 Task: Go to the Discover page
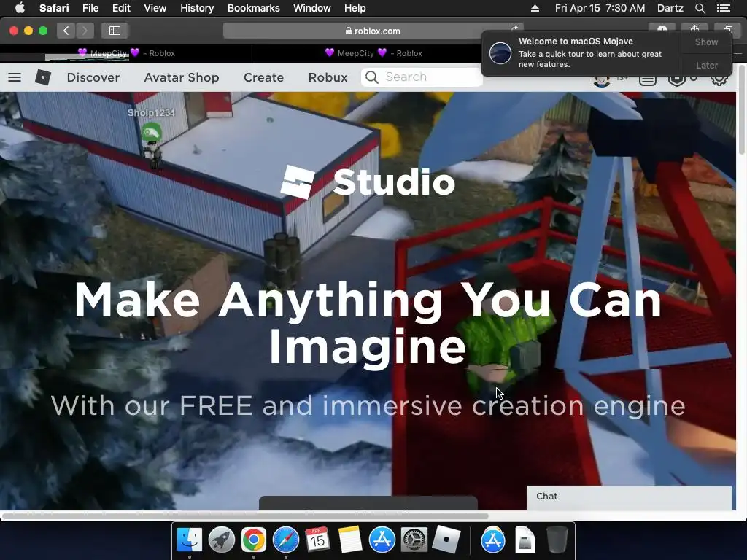(93, 77)
